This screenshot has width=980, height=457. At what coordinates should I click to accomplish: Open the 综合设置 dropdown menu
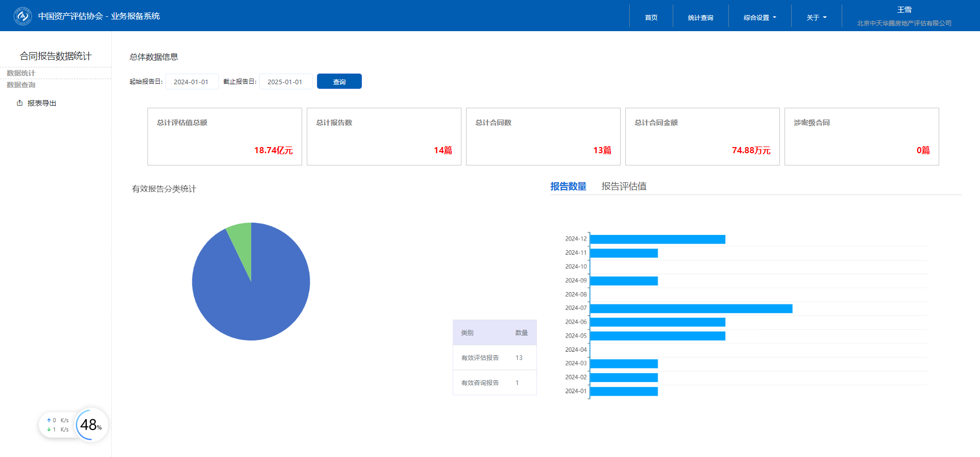coord(759,17)
